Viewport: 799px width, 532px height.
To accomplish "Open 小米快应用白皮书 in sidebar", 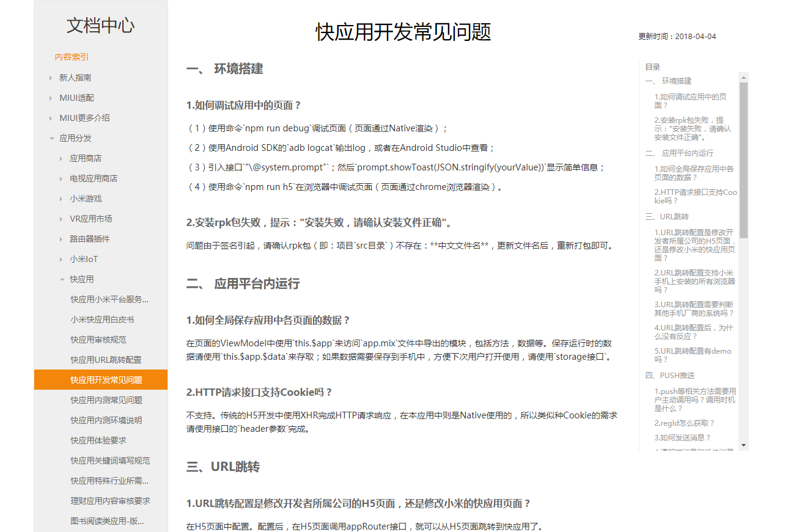I will 102,319.
